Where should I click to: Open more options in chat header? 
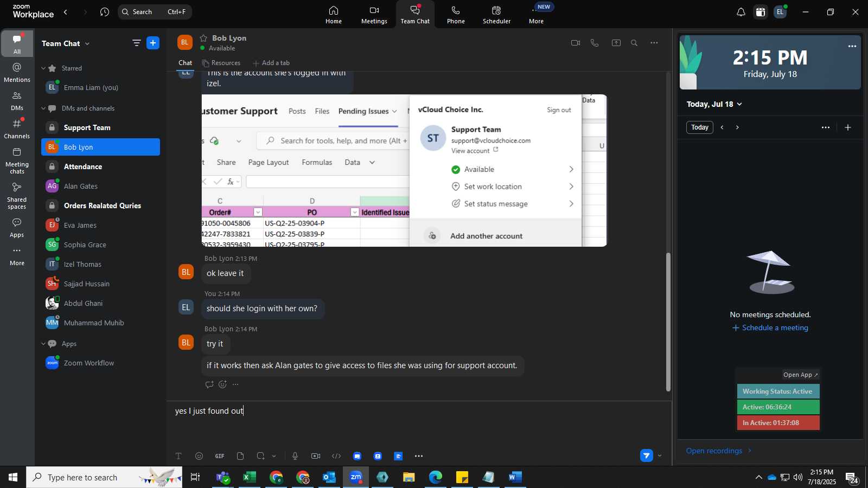point(654,43)
